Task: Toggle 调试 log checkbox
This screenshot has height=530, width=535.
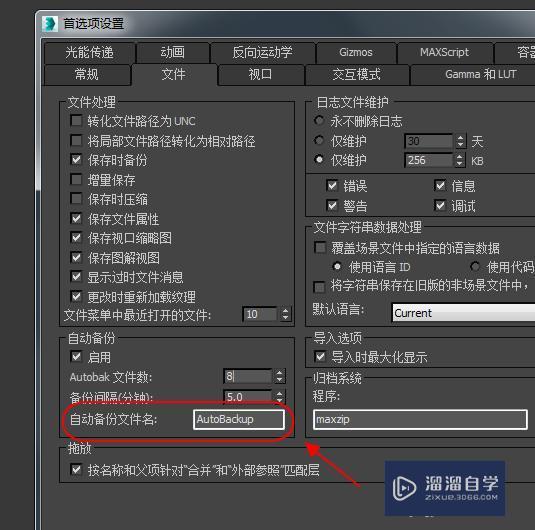Action: click(440, 205)
